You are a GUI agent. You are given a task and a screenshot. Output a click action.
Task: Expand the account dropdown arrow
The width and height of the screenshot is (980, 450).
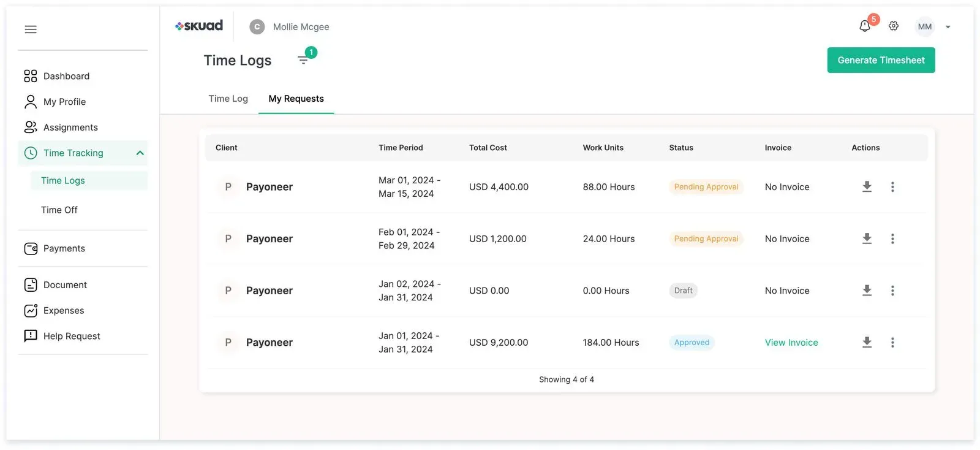pos(948,27)
